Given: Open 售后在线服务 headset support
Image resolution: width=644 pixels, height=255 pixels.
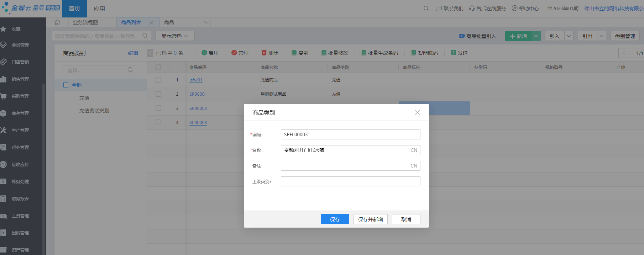Looking at the screenshot, I should pyautogui.click(x=487, y=9).
